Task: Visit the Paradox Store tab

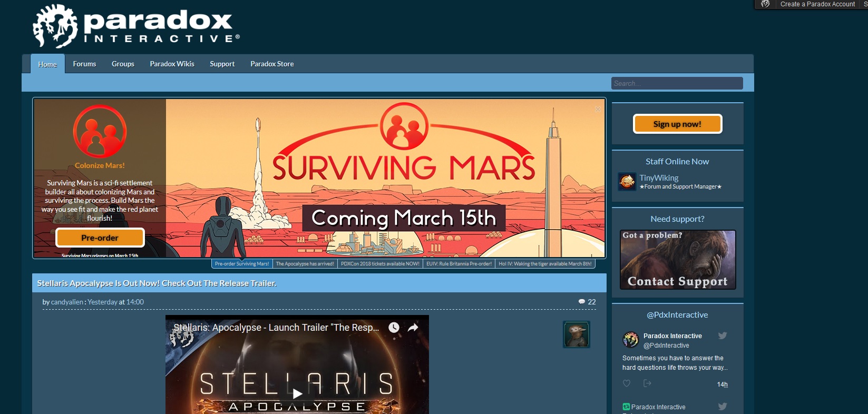Action: click(x=272, y=64)
